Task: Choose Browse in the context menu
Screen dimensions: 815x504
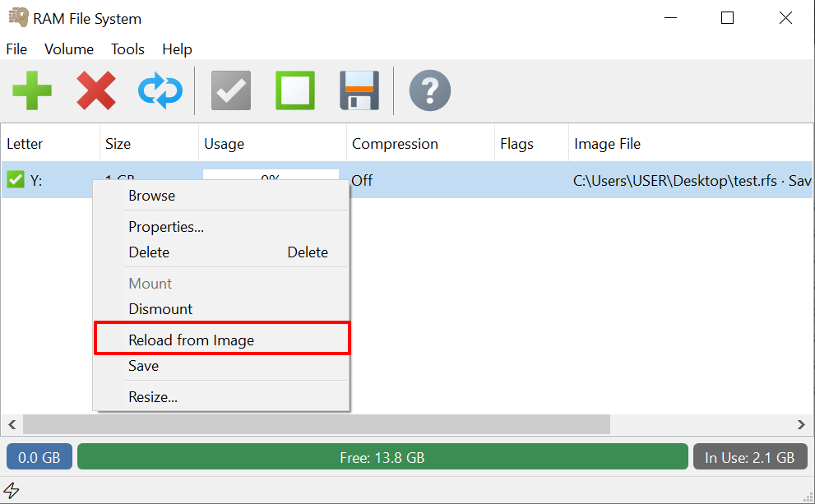Action: coord(221,196)
